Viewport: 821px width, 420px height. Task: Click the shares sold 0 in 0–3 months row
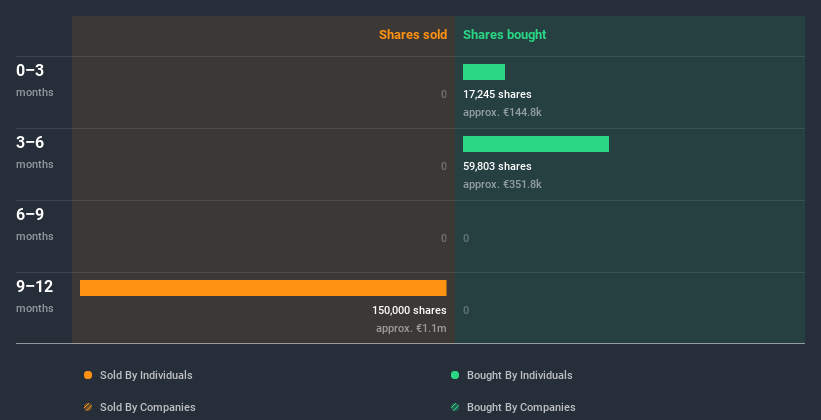(444, 94)
